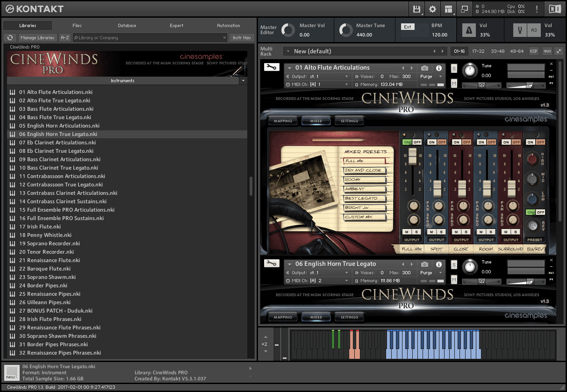Click the red HIGH EQ knob
This screenshot has height=392, width=567.
pyautogui.click(x=531, y=159)
